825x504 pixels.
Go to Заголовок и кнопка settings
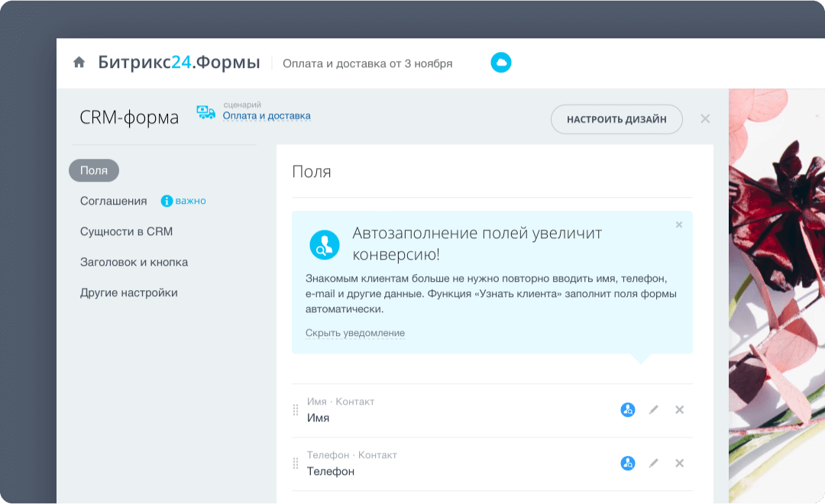(x=134, y=262)
